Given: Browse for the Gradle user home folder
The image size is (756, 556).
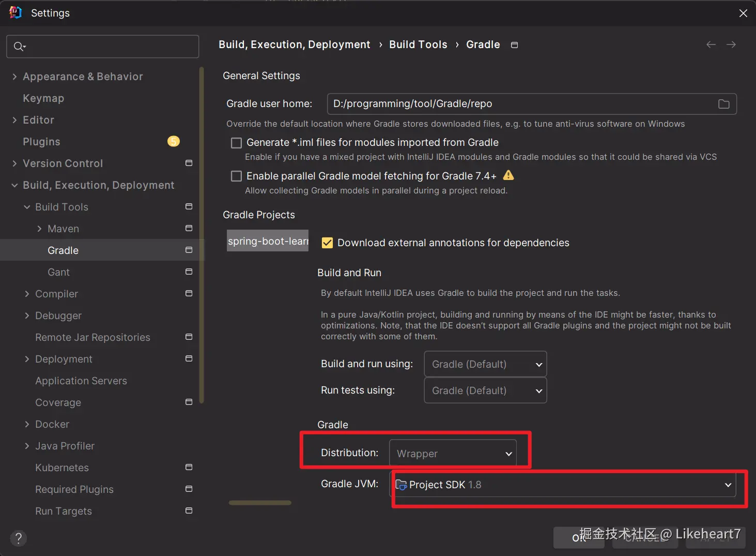Looking at the screenshot, I should click(x=723, y=104).
